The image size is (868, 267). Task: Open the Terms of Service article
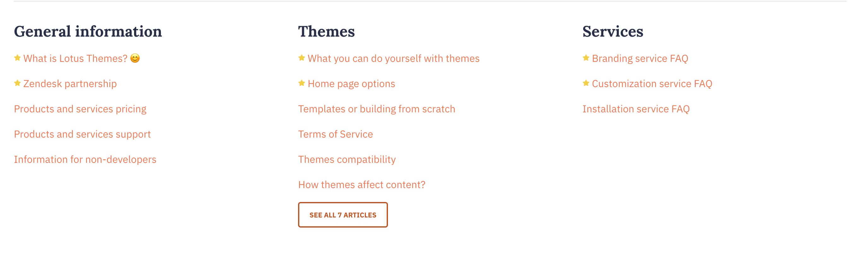point(335,134)
